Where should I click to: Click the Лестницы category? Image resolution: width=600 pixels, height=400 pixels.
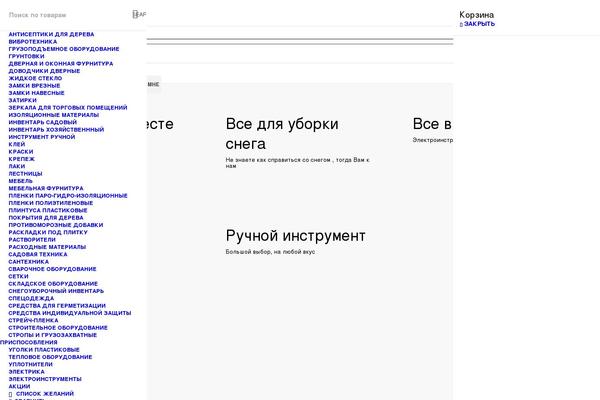[25, 173]
